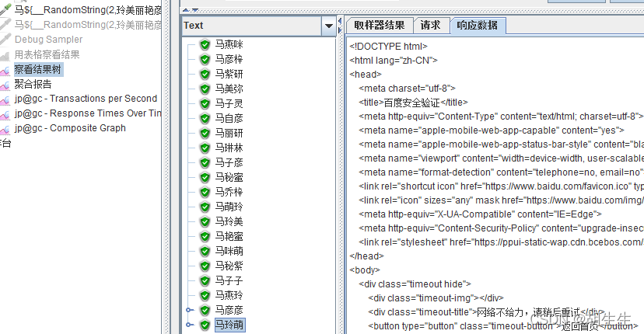The height and width of the screenshot is (334, 644).
Task: Click the meta charset="utf-8" line
Action: point(407,89)
